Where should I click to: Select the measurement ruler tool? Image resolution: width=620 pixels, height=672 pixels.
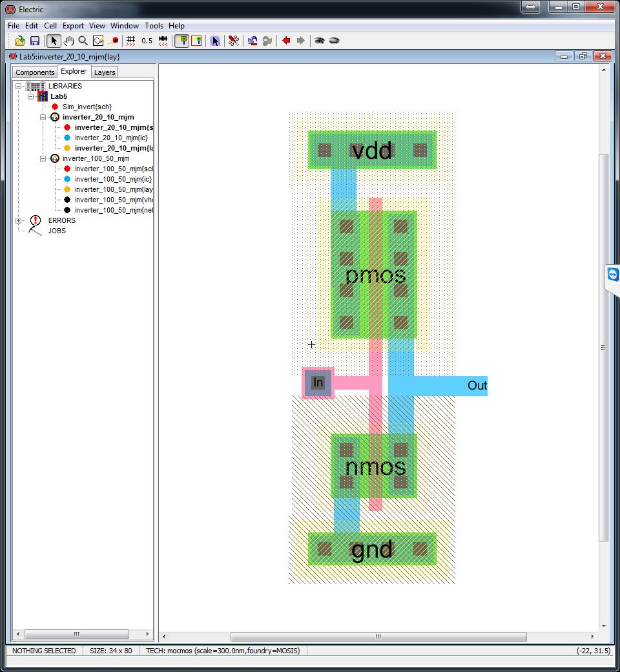114,40
